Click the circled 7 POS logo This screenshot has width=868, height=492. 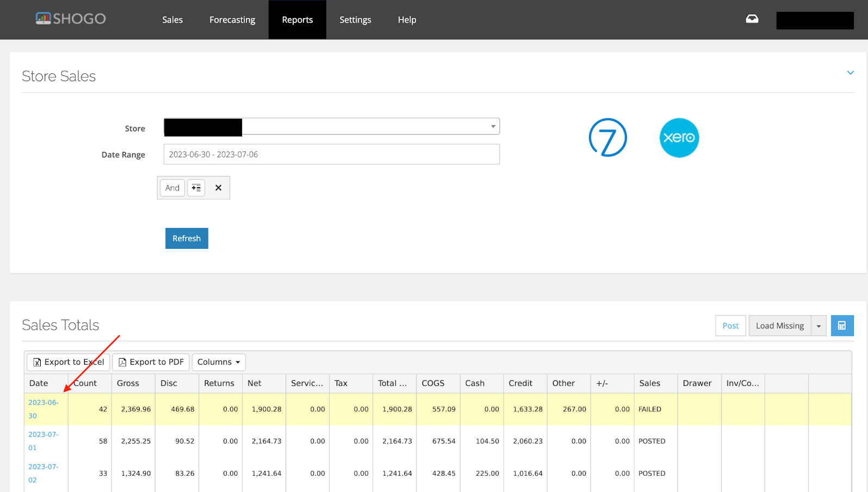pyautogui.click(x=608, y=138)
